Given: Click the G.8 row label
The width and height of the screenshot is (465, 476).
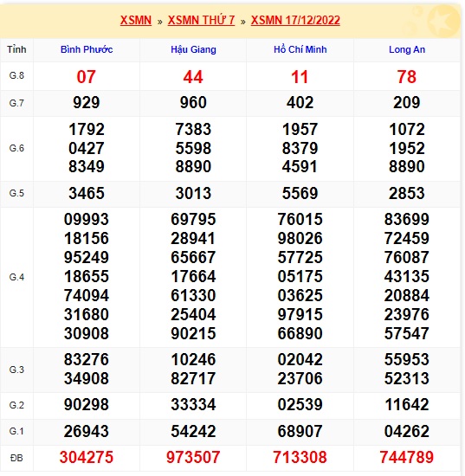Looking at the screenshot, I should [x=16, y=75].
